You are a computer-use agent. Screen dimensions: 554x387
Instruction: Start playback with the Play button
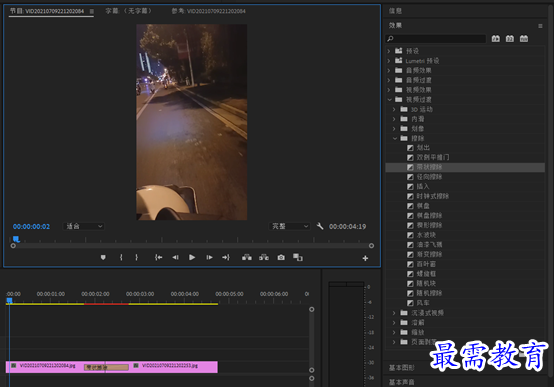(192, 257)
